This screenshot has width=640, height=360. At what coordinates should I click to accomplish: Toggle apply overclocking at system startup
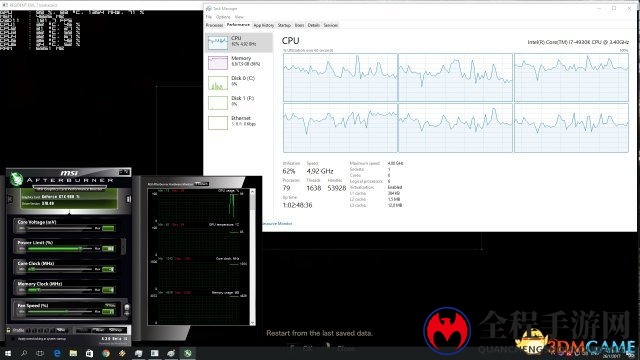(x=13, y=339)
